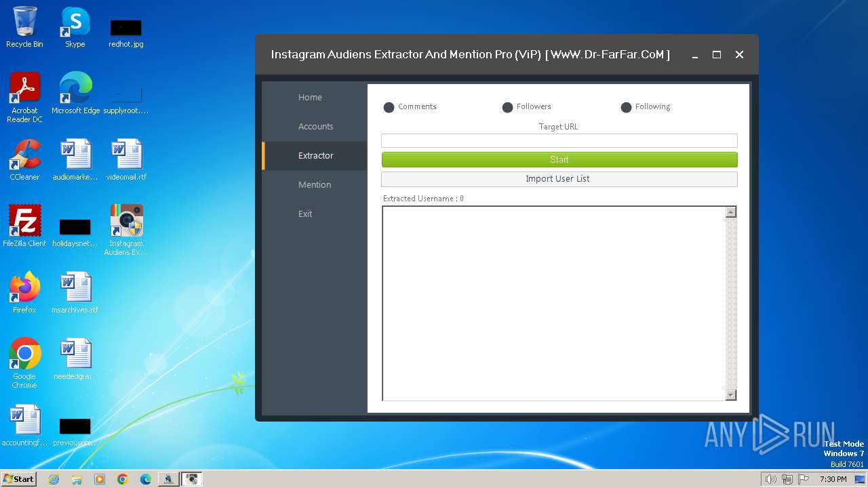The image size is (868, 488).
Task: Open the Action Center flag icon
Action: coord(804,479)
